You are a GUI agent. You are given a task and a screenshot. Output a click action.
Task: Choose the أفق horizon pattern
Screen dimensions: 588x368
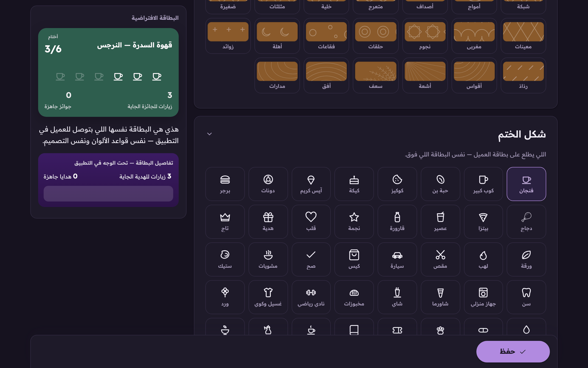(x=326, y=75)
